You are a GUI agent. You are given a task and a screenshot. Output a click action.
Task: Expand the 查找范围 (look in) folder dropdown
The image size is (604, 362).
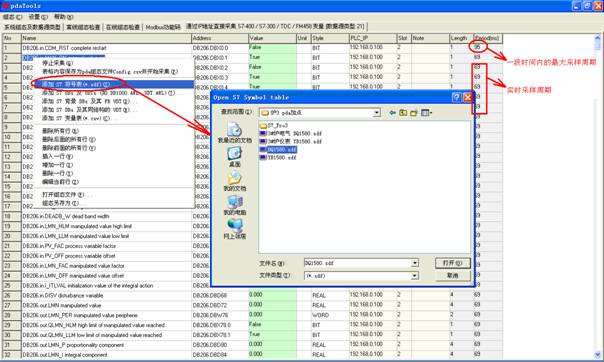(376, 112)
